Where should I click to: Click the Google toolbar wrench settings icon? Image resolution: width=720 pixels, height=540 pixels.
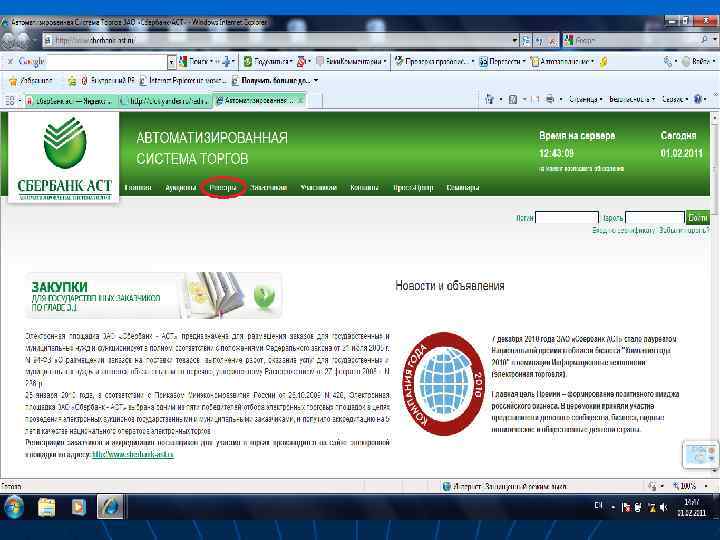[x=668, y=61]
